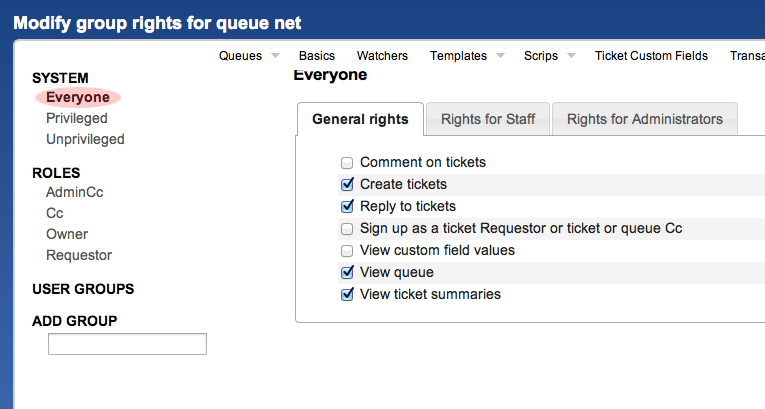Open the Rights for Administrators tab
Screen dimensions: 765x409
coord(644,119)
